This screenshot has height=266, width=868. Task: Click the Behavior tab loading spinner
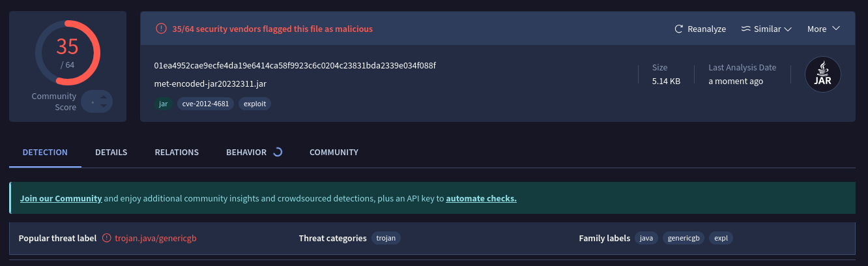point(278,152)
